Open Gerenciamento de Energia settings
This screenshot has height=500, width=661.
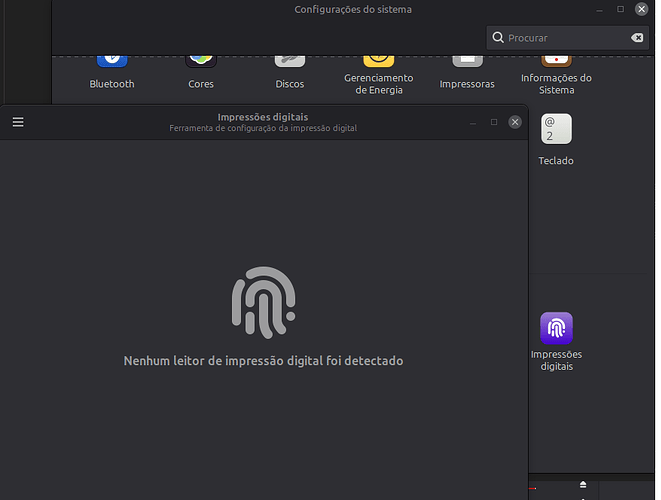point(379,62)
